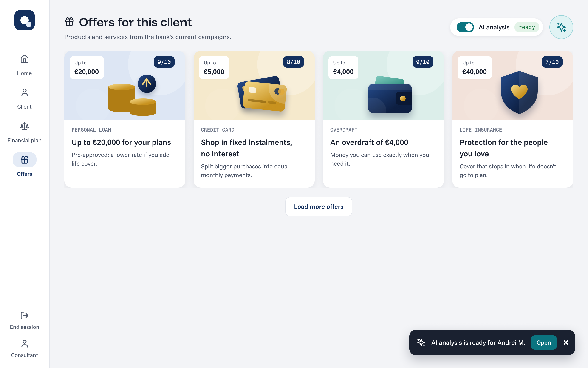
Task: Click the sparkle icon in the notification toast
Action: [421, 342]
